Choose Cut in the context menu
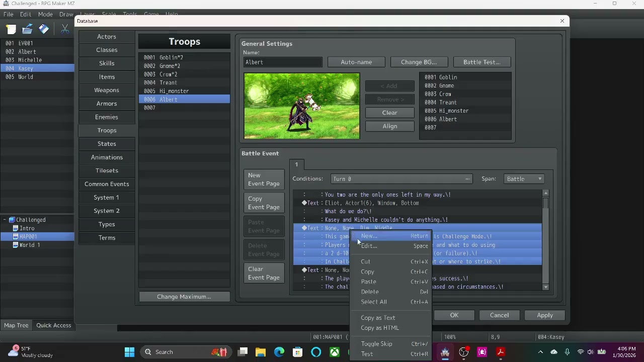The image size is (644, 362). coord(391,261)
